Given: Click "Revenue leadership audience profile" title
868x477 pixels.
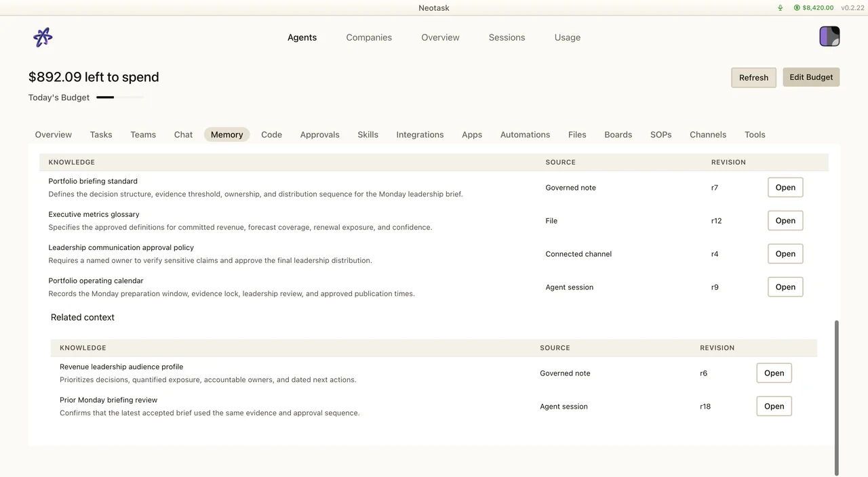Looking at the screenshot, I should tap(121, 367).
